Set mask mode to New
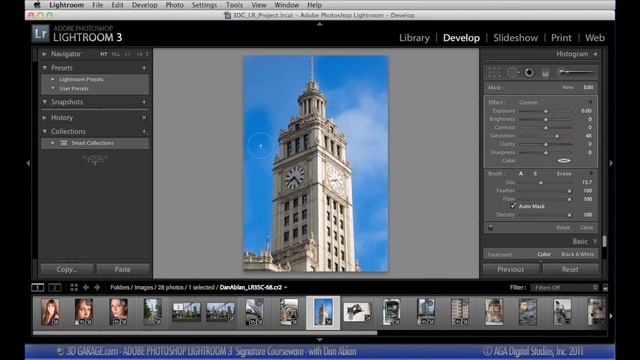Screen dimensions: 640x360 (x=568, y=87)
